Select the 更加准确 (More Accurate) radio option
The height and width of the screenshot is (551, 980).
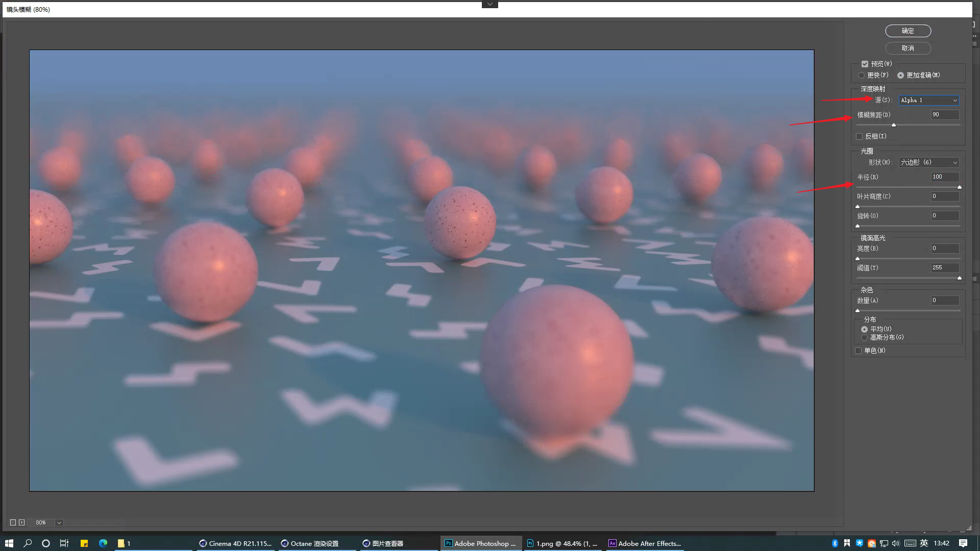pos(900,76)
